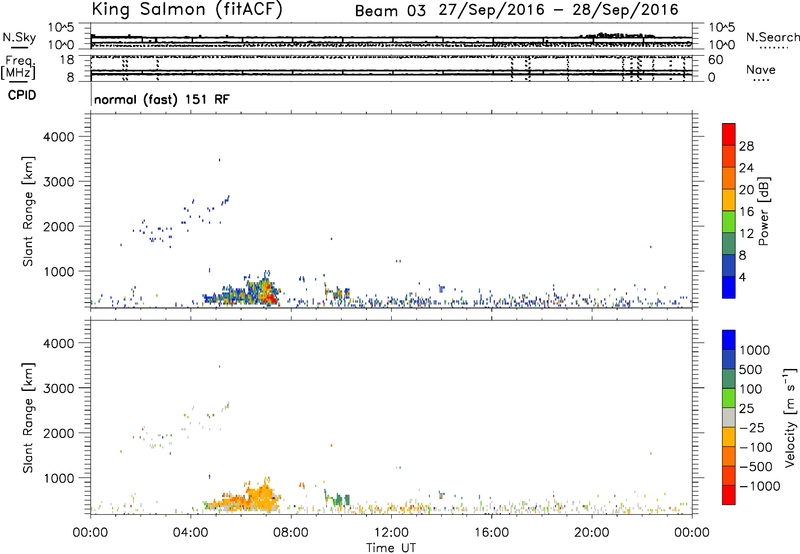Click the Nave legend label

(x=760, y=70)
